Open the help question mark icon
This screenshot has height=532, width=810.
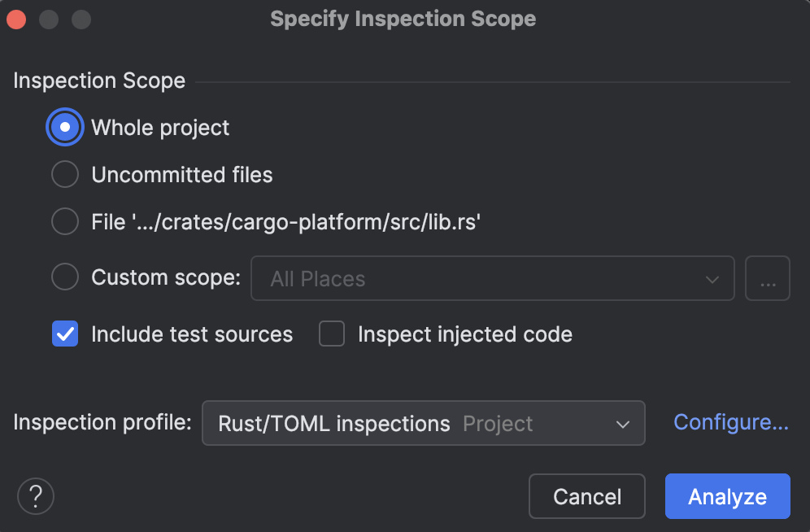point(36,496)
